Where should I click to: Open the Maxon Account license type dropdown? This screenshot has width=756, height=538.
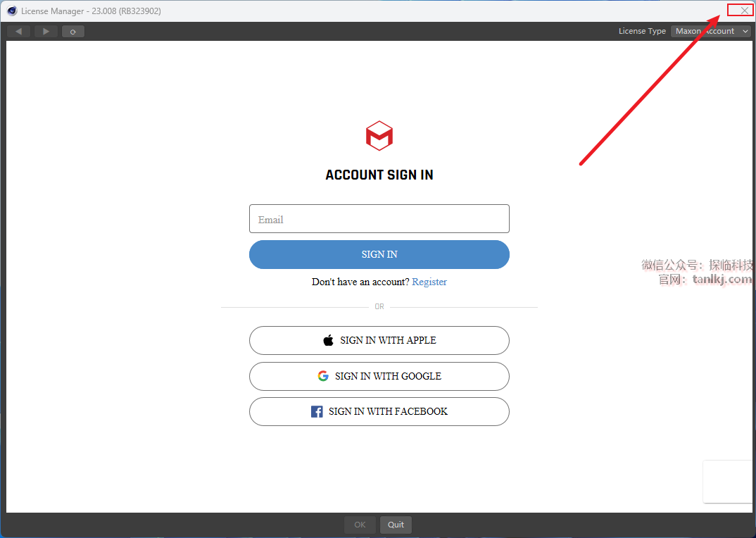711,32
